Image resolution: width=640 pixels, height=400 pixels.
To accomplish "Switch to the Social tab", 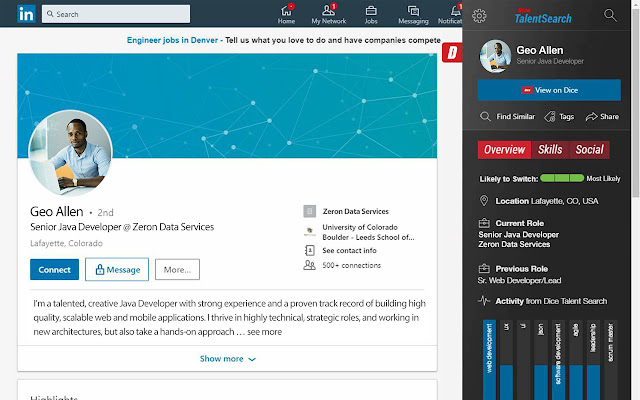I will point(589,150).
